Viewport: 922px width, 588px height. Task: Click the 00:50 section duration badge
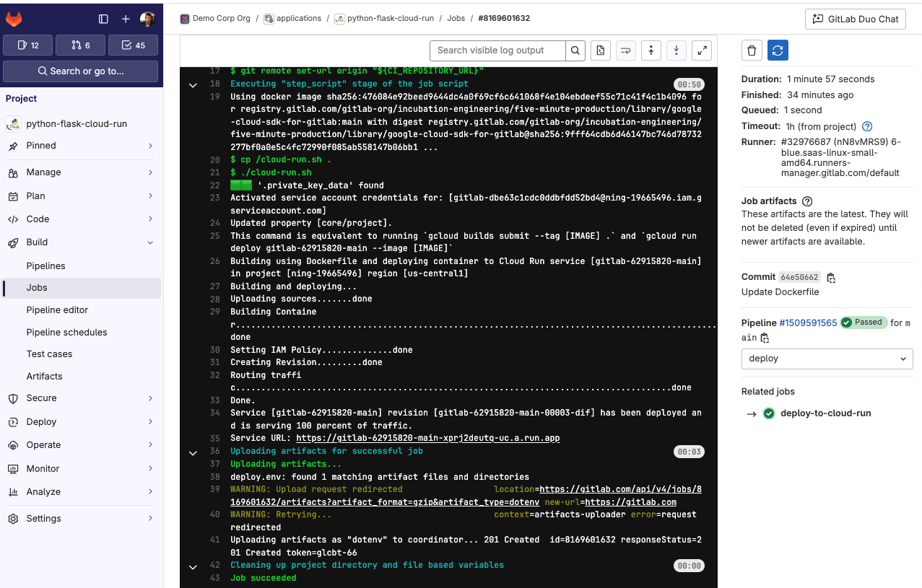pyautogui.click(x=688, y=84)
